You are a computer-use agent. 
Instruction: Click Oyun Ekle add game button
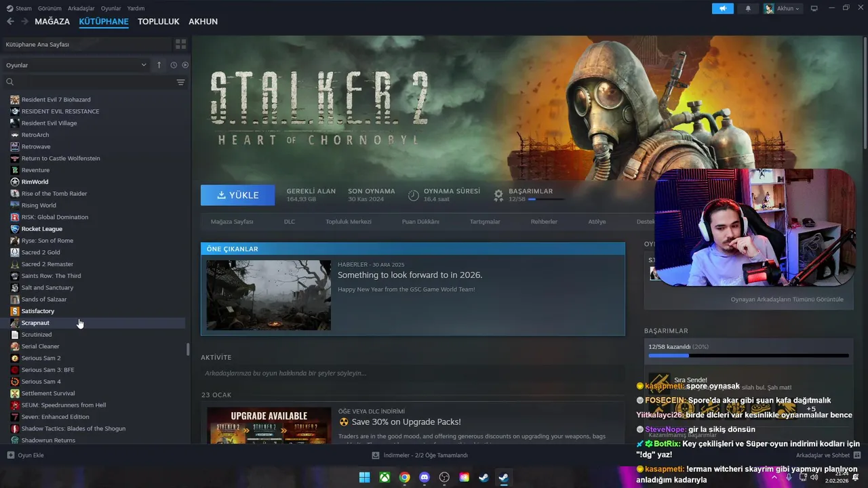(x=25, y=455)
